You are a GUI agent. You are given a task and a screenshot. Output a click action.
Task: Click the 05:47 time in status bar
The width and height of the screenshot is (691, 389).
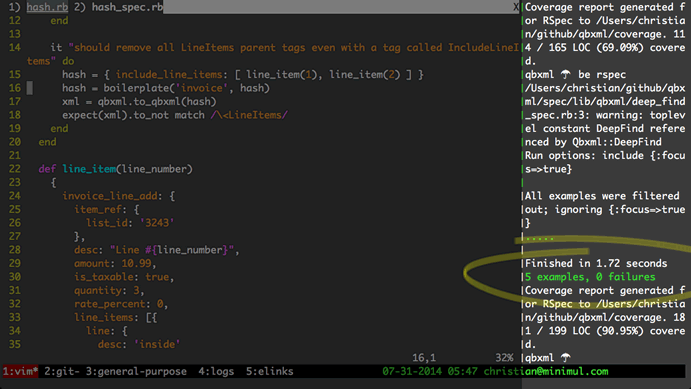click(x=462, y=371)
